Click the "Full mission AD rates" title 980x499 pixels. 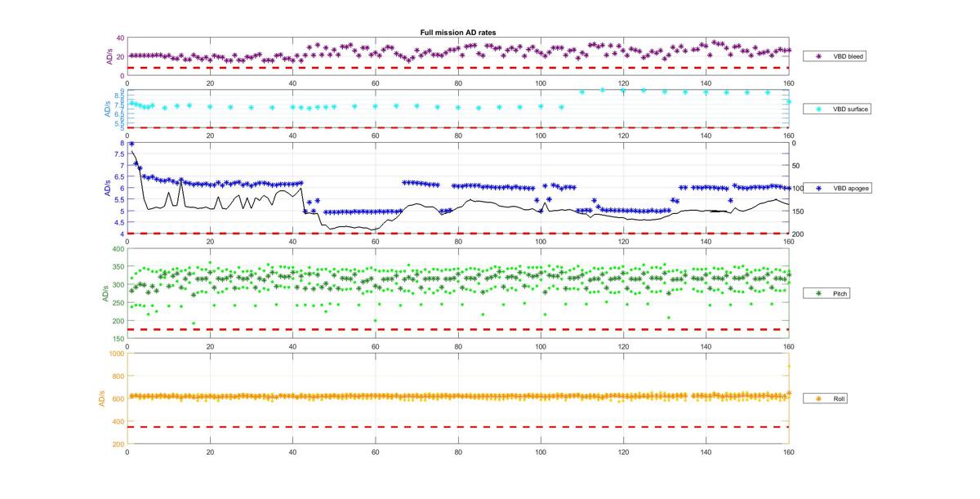(x=457, y=33)
